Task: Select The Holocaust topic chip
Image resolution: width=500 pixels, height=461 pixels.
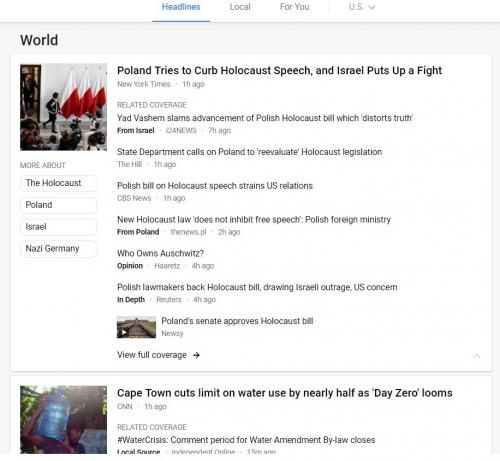Action: (58, 183)
